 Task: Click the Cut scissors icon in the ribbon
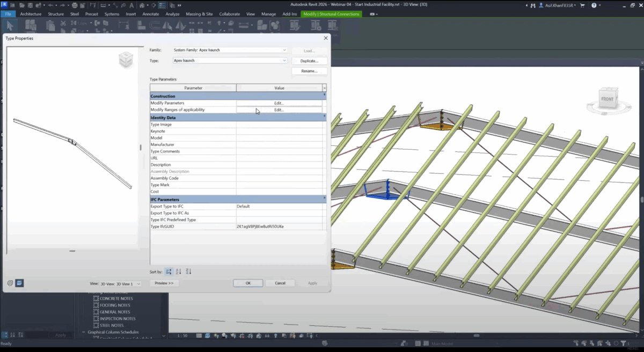coord(63,23)
